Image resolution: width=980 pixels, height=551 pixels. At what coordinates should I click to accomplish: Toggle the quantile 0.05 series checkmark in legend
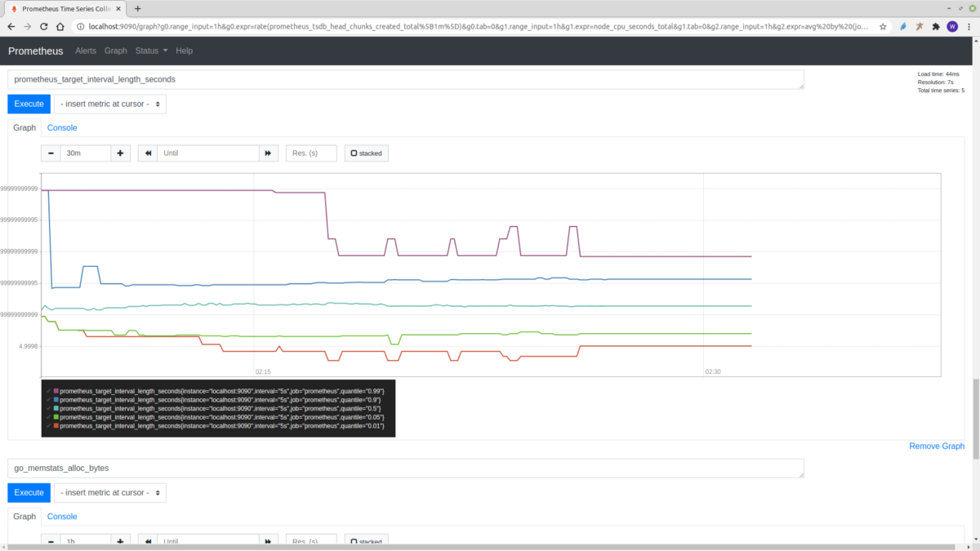click(x=48, y=417)
